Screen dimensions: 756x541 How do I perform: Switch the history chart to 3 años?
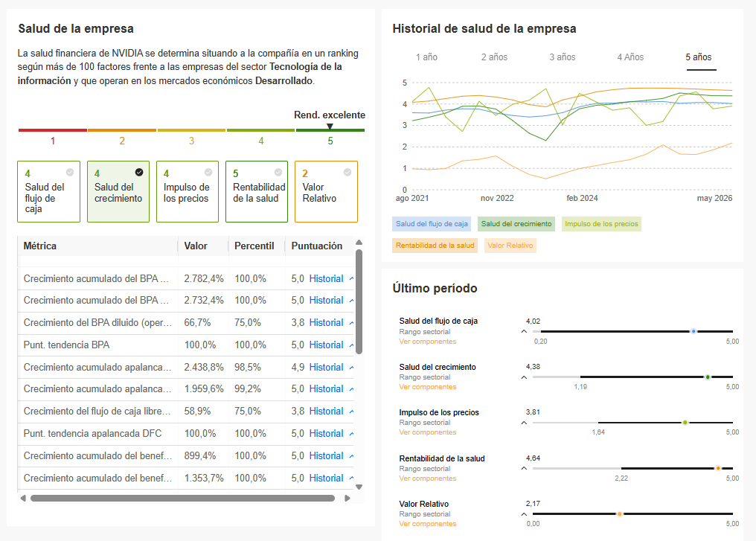point(563,57)
